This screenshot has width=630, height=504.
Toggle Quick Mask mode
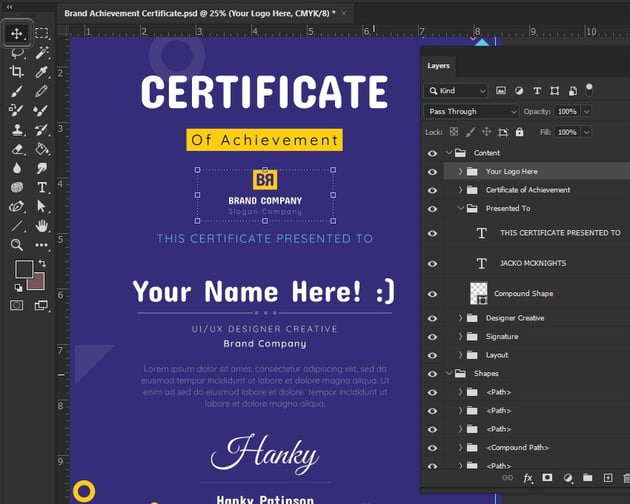click(16, 305)
